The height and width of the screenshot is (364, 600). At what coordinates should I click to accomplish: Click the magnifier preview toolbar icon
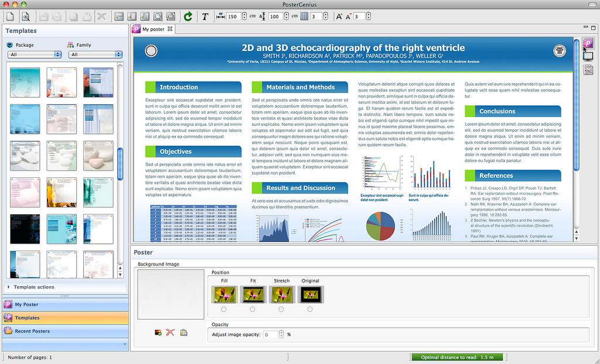point(158,16)
